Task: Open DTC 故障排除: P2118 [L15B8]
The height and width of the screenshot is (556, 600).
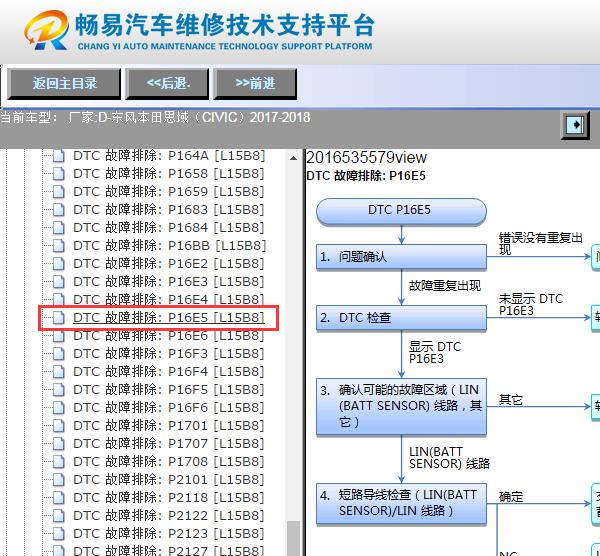Action: click(x=169, y=497)
